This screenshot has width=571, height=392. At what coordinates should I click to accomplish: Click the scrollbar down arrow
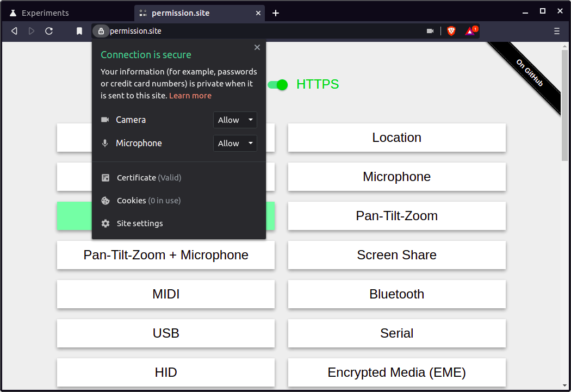point(564,385)
